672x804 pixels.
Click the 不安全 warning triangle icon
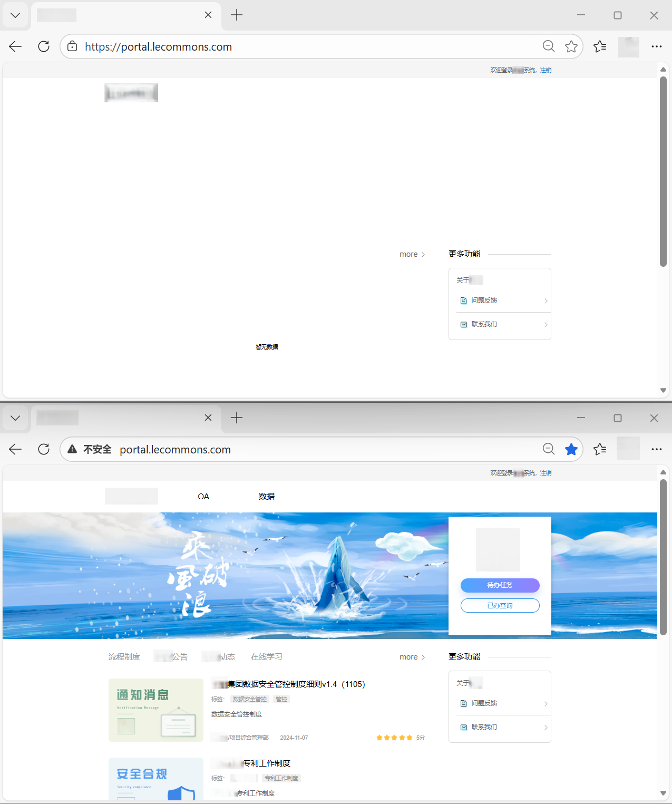(x=72, y=449)
